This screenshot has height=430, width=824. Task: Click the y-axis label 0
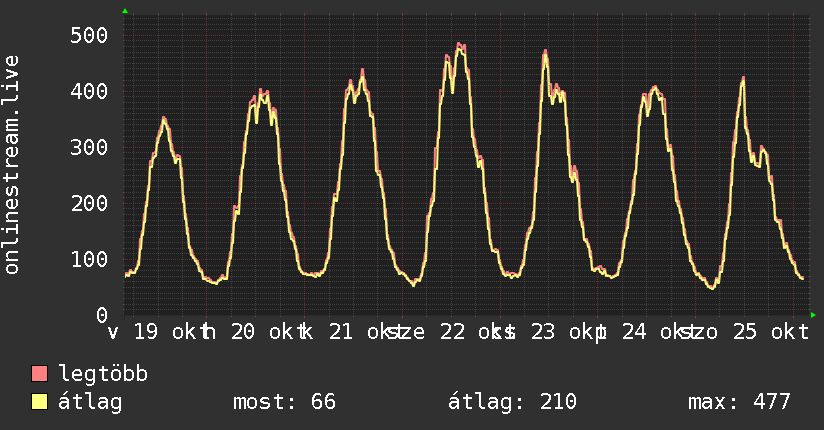coord(102,315)
